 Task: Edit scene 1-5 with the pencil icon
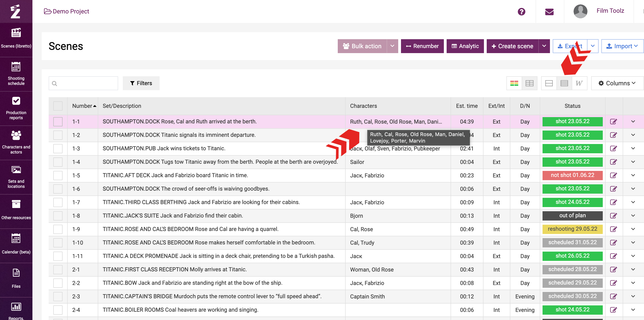(613, 175)
